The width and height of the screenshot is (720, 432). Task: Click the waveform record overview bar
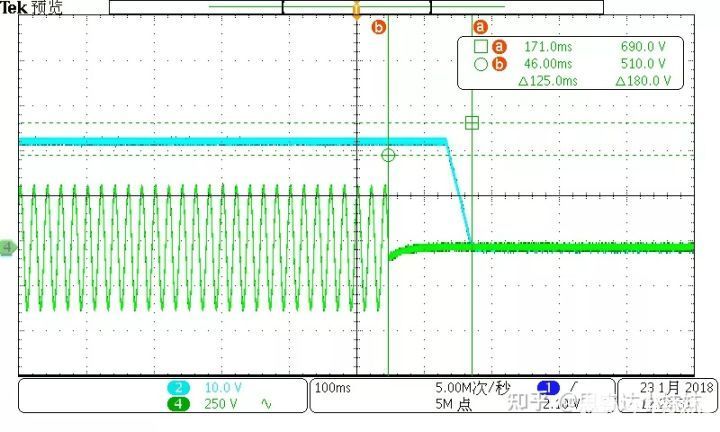click(356, 7)
